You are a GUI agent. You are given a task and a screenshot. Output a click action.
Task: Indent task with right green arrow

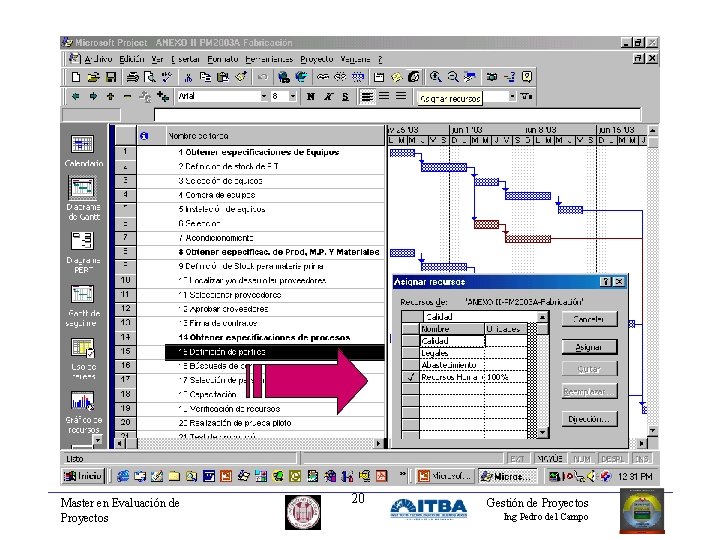93,96
